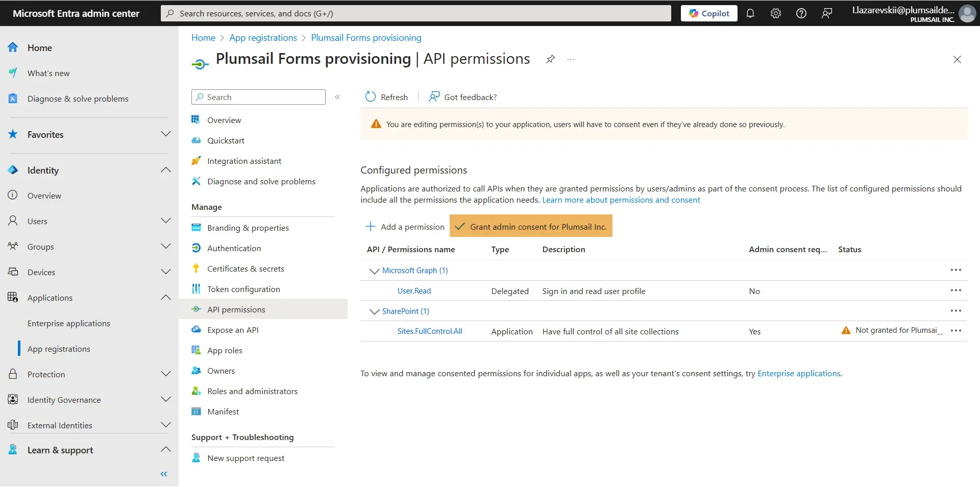The height and width of the screenshot is (487, 980).
Task: Open Microsoft Graph row ellipsis menu
Action: tap(956, 270)
